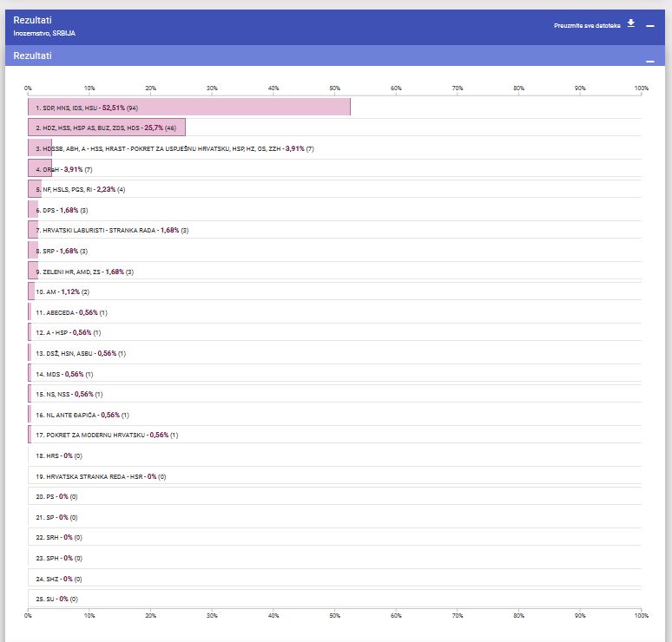672x642 pixels.
Task: Collapse the top Rezultati panel with minus icon
Action: tap(650, 26)
